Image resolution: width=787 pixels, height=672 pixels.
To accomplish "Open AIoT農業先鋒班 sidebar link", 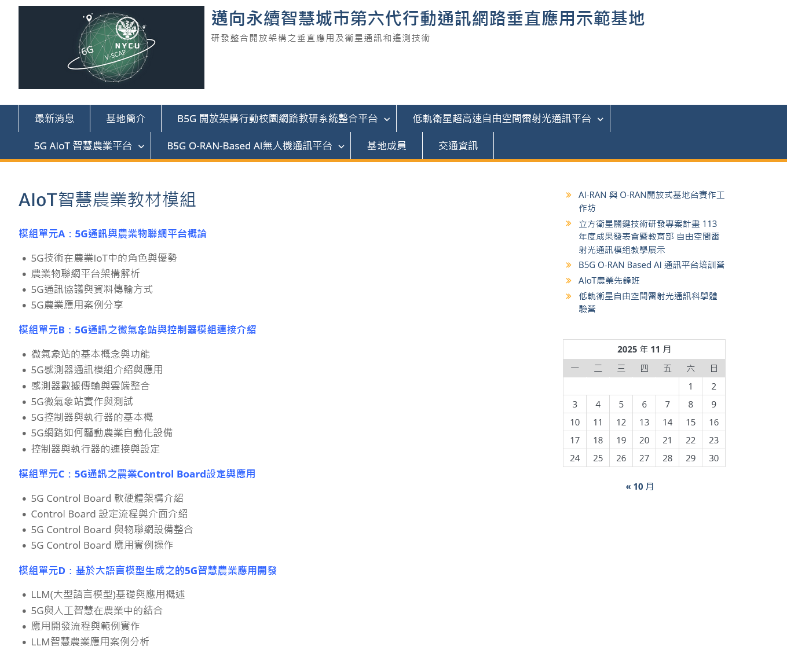I will point(609,280).
